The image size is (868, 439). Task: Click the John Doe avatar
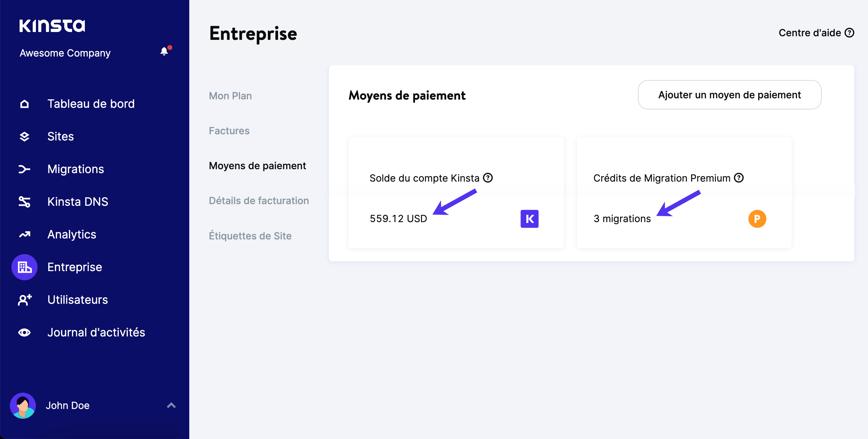[x=23, y=406]
